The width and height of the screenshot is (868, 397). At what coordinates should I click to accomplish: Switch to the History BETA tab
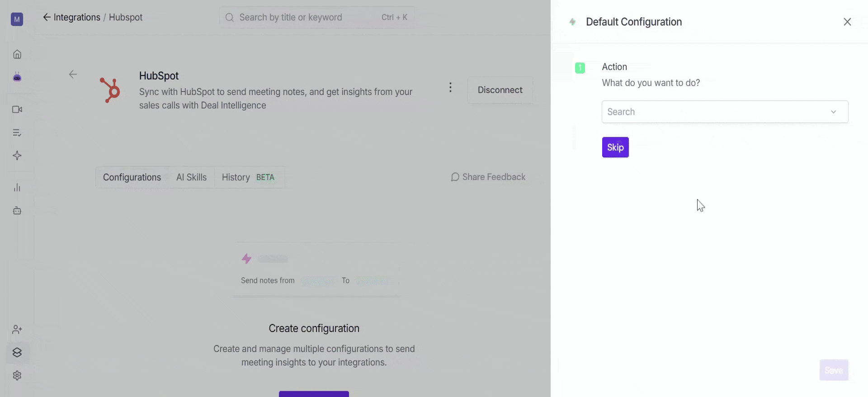pyautogui.click(x=248, y=177)
